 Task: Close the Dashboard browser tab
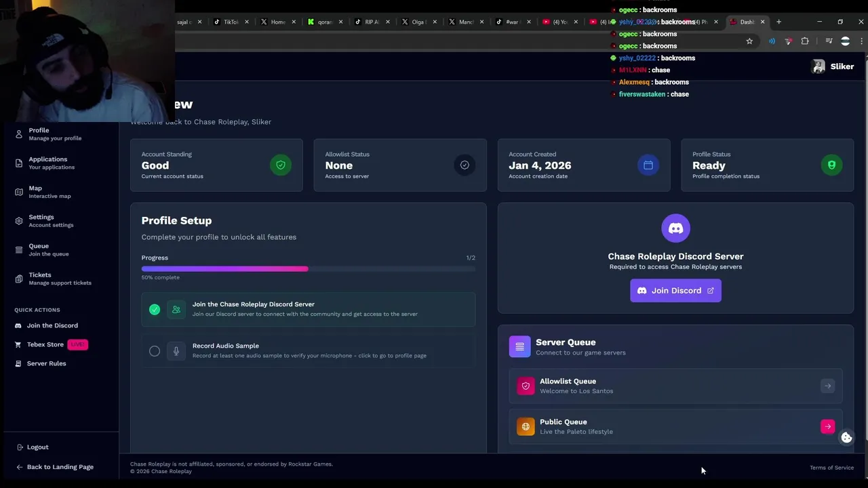click(x=762, y=22)
